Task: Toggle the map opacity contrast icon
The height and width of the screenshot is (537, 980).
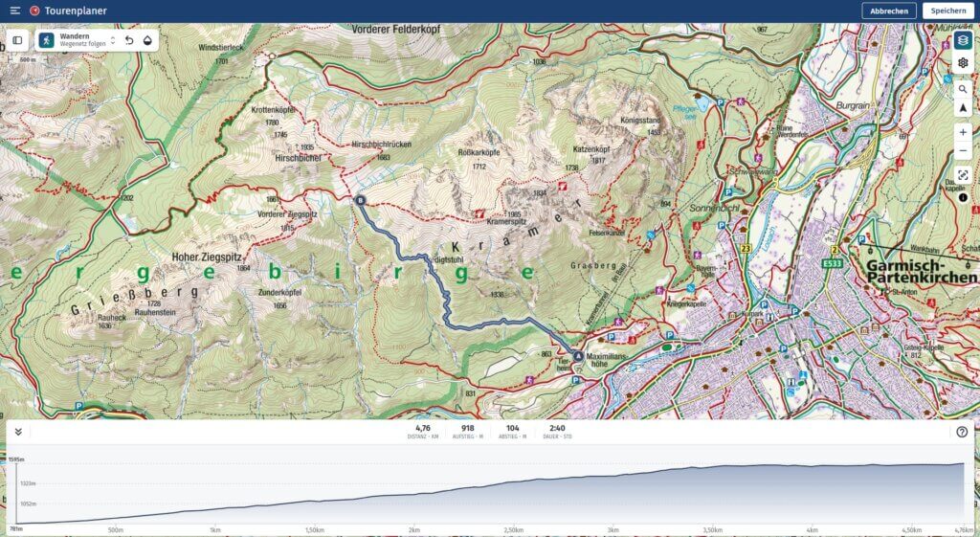Action: [147, 40]
